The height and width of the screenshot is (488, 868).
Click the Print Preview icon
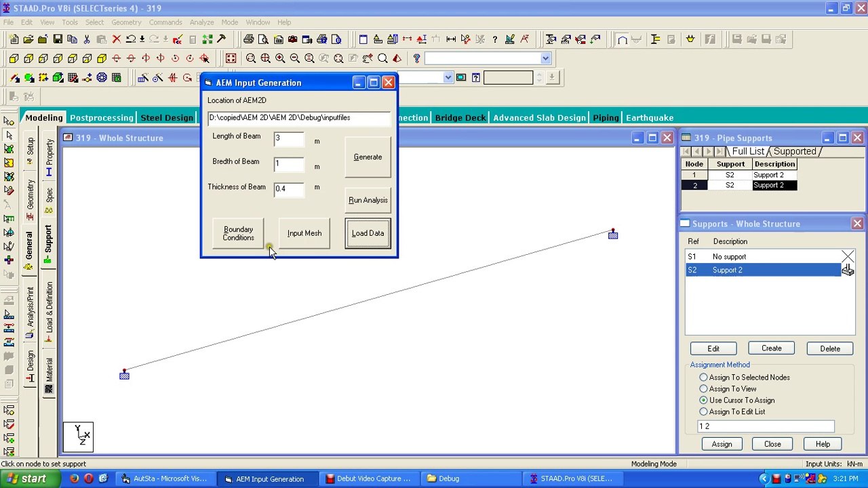[x=264, y=39]
